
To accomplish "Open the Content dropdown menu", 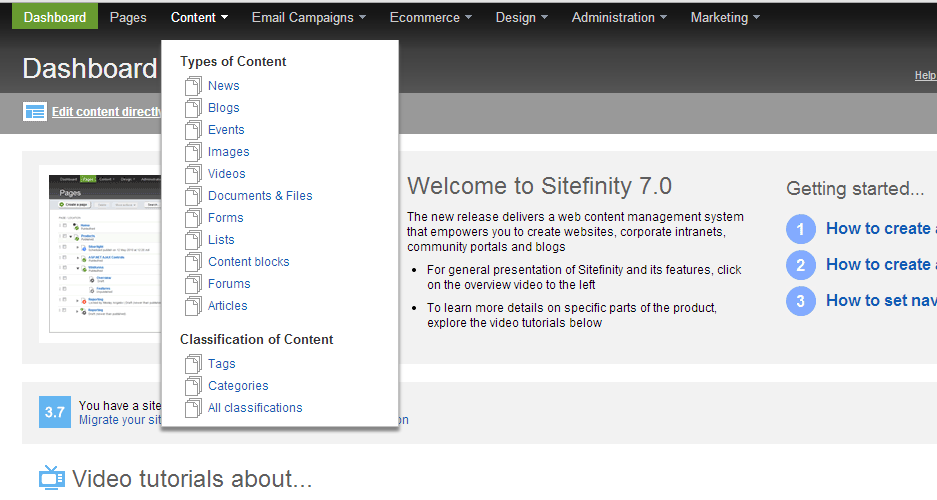I will [199, 17].
